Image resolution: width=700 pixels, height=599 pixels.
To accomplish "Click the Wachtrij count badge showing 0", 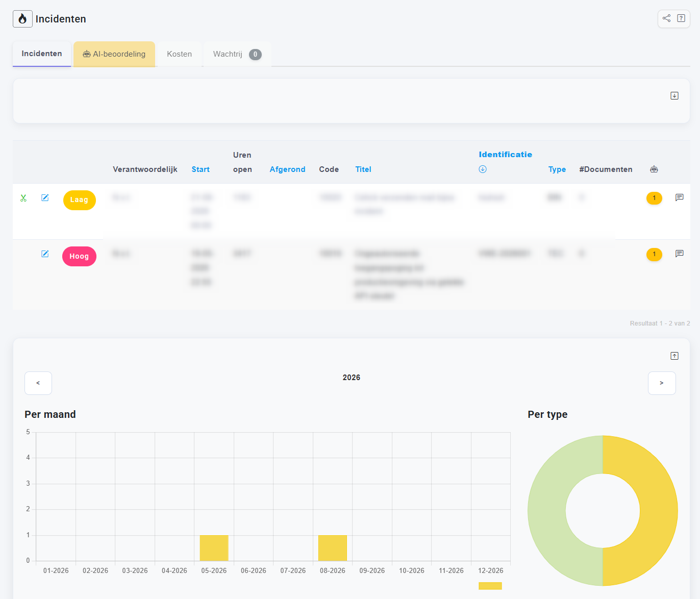I will [x=256, y=55].
